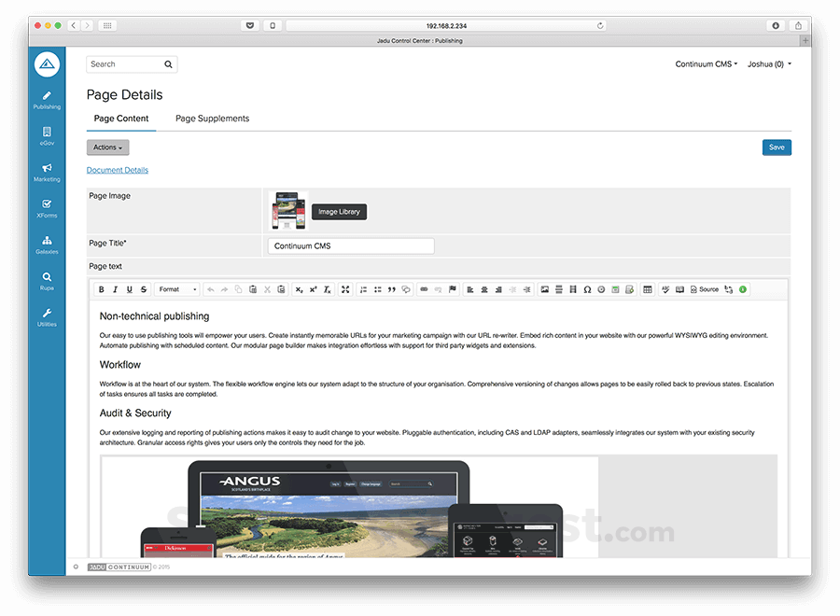
Task: Open the Marketing section in the sidebar
Action: tap(46, 171)
